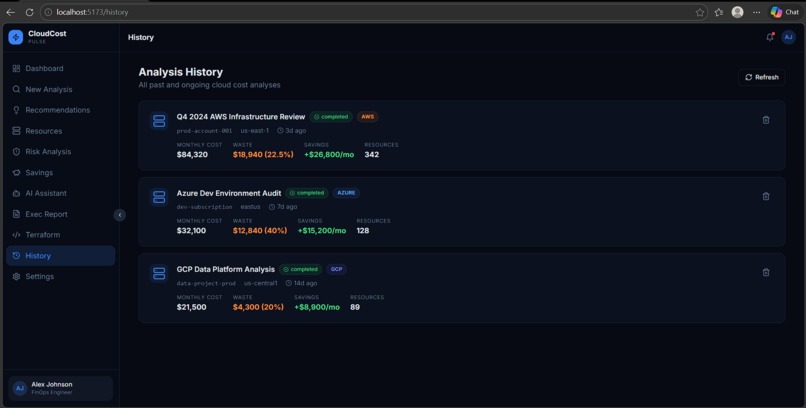806x408 pixels.
Task: Open Terraform in the sidebar
Action: 61,235
